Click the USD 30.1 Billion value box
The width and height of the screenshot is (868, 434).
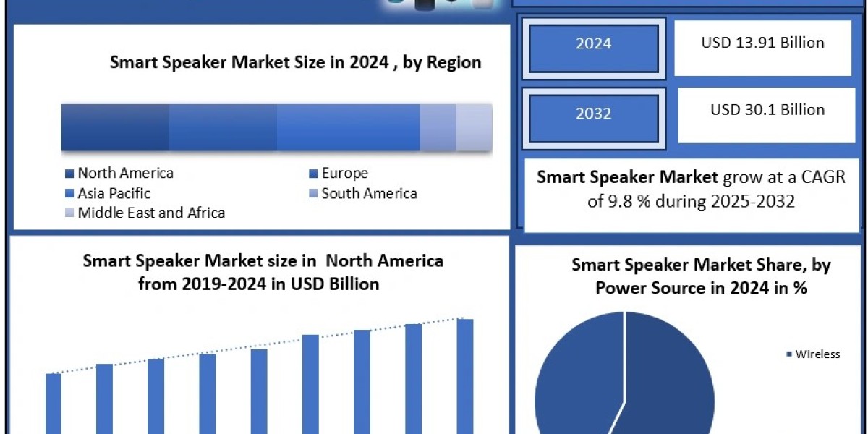click(767, 111)
